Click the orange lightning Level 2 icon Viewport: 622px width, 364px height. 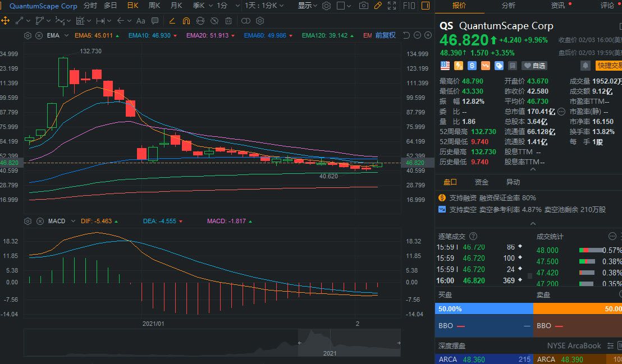[458, 66]
